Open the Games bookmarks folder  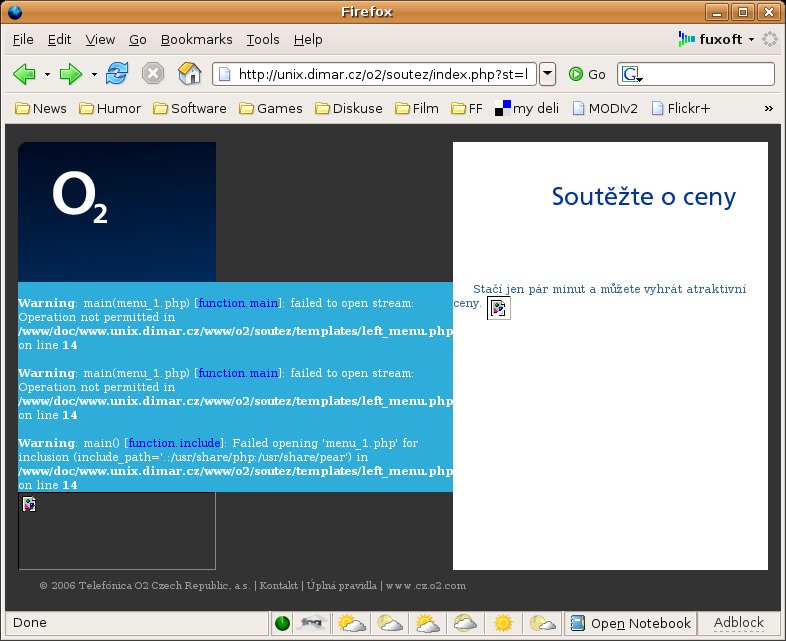[271, 108]
